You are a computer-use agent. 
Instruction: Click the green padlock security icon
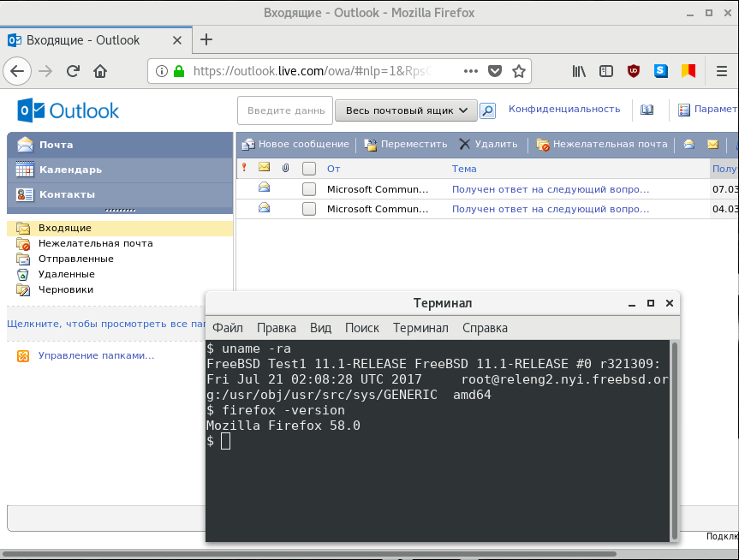tap(179, 71)
